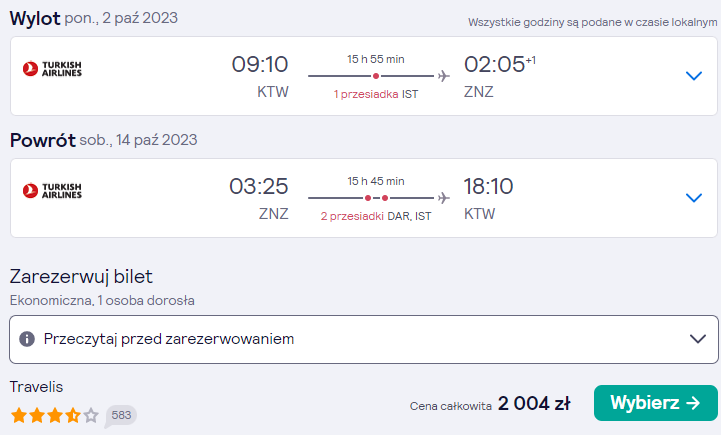This screenshot has width=721, height=435.
Task: Click the Travelis star rating
Action: (55, 415)
